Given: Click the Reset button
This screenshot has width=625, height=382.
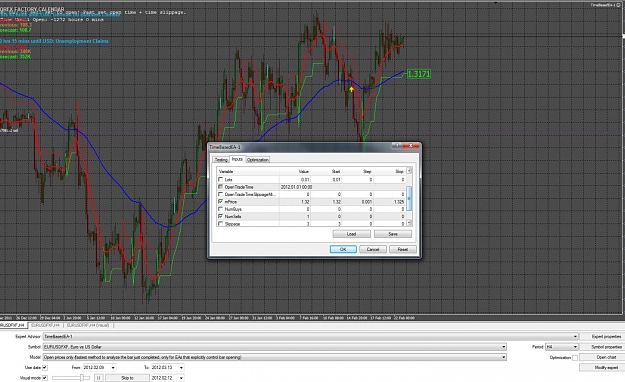Looking at the screenshot, I should pos(403,249).
